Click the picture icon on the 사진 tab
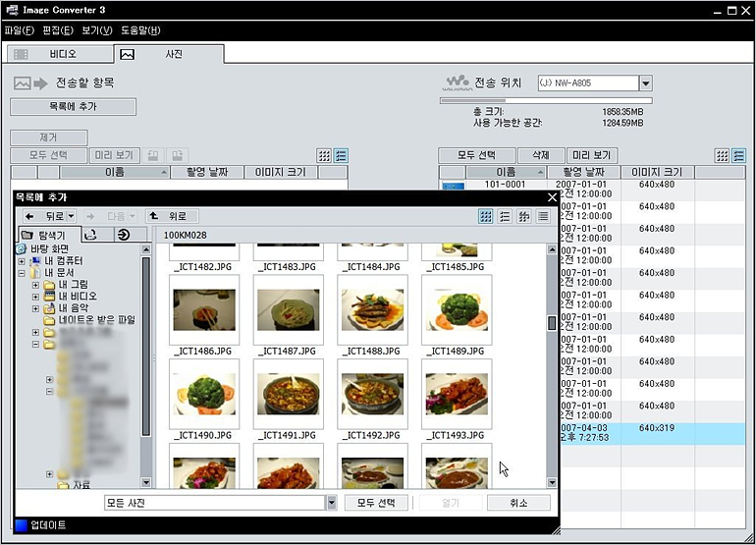 click(128, 55)
